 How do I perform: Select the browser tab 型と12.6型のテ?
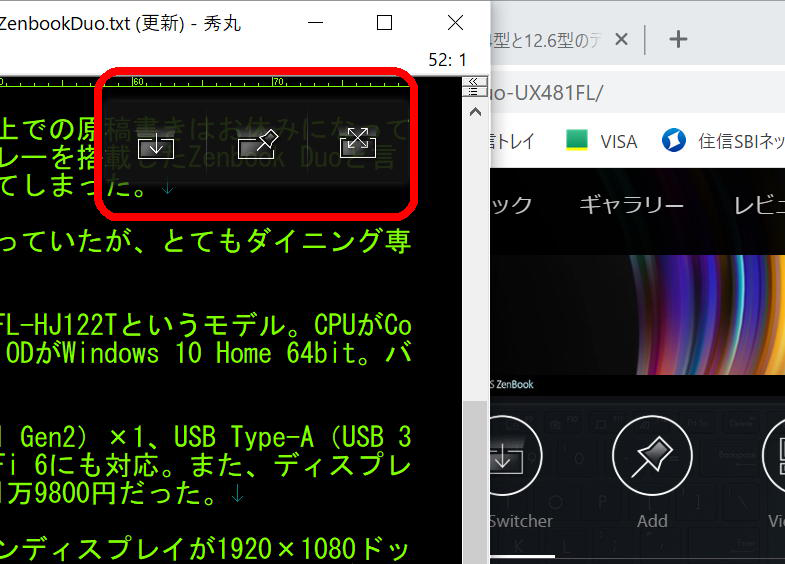546,40
